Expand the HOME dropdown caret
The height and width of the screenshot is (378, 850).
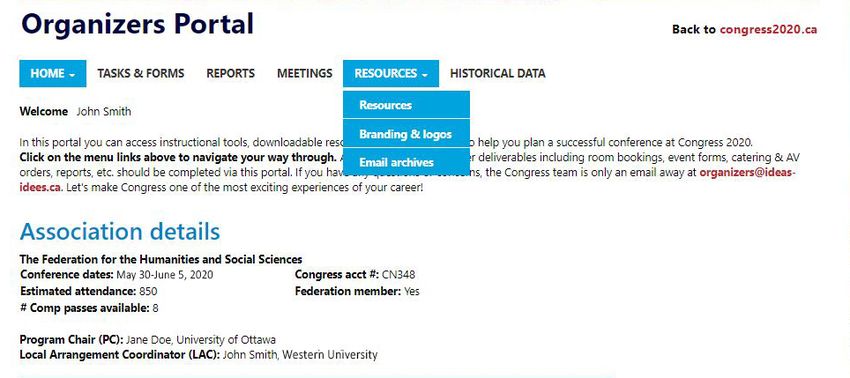72,75
